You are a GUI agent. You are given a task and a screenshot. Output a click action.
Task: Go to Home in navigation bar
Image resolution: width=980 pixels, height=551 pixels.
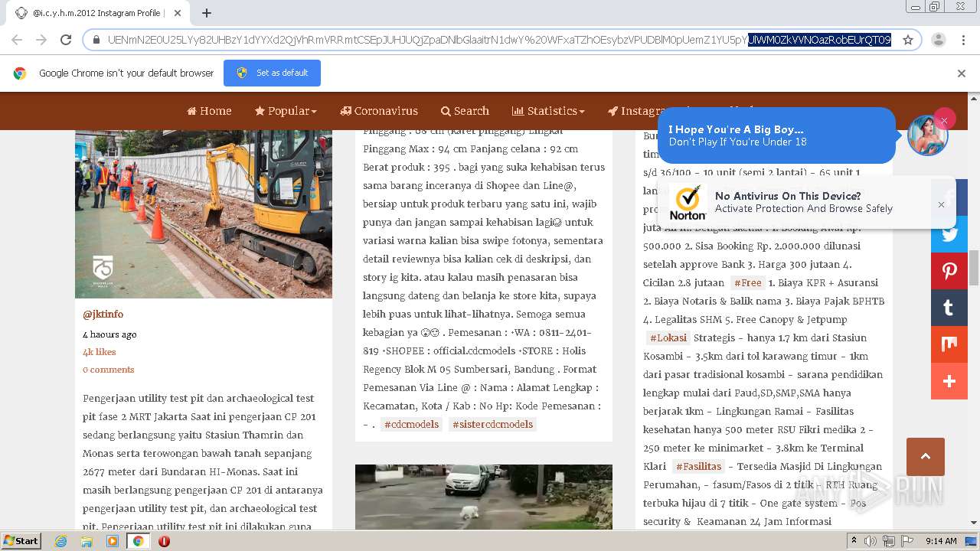(x=209, y=111)
